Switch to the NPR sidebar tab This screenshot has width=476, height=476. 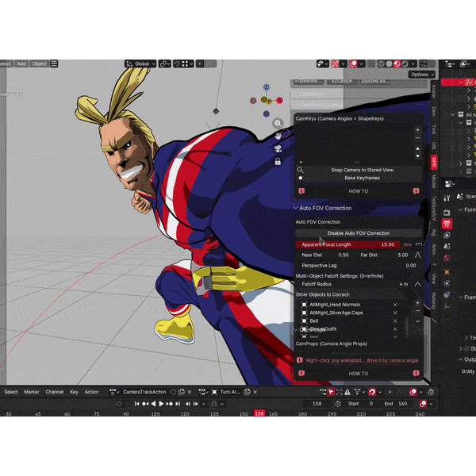pyautogui.click(x=434, y=163)
